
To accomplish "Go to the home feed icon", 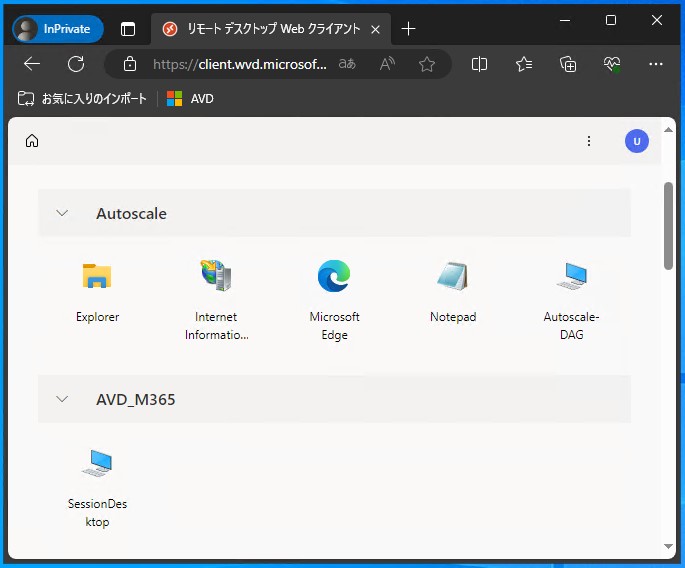I will click(x=32, y=141).
